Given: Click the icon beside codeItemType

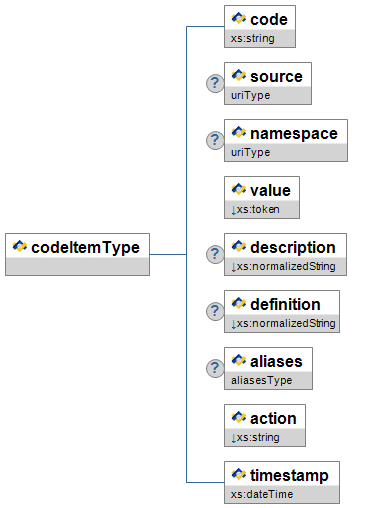Looking at the screenshot, I should (x=20, y=246).
